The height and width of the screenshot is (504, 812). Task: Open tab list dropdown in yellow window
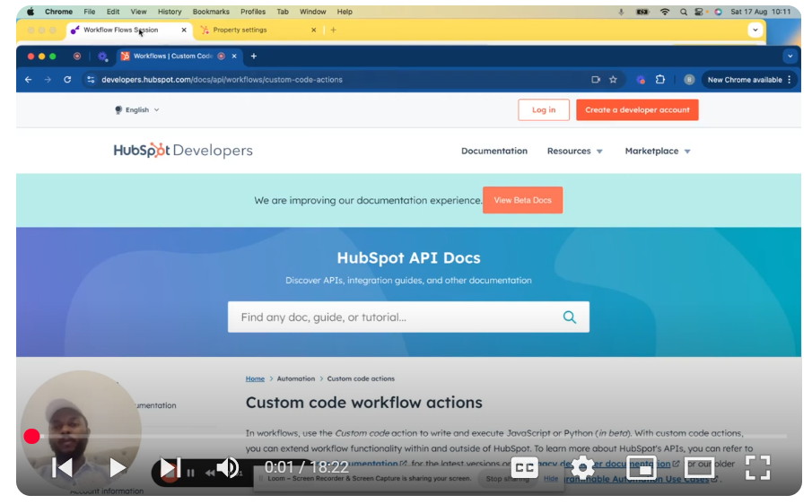(x=755, y=30)
